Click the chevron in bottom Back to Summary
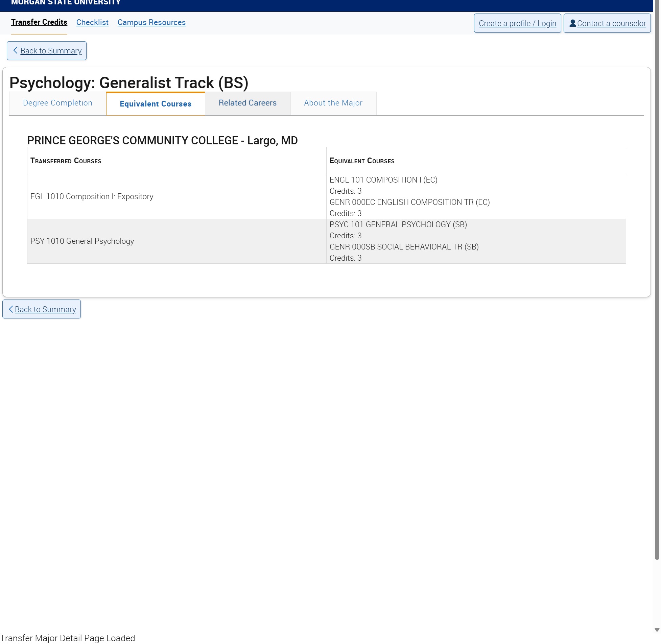Viewport: 661px width, 644px height. coord(11,309)
